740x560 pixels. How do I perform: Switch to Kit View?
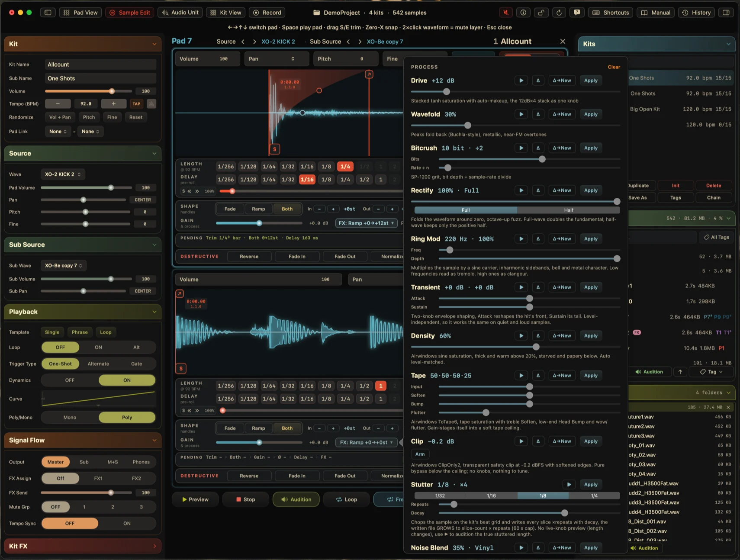point(226,13)
